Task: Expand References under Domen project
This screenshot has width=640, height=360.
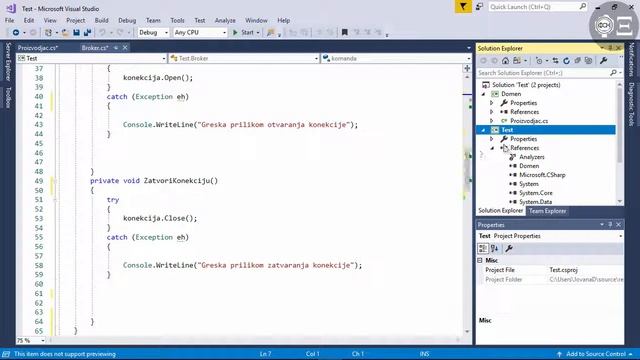Action: point(492,112)
